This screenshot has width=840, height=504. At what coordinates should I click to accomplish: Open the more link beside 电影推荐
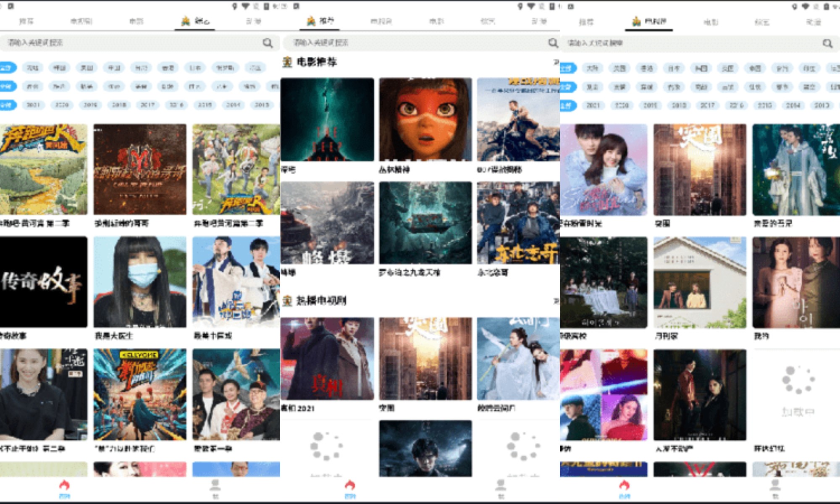(x=556, y=62)
